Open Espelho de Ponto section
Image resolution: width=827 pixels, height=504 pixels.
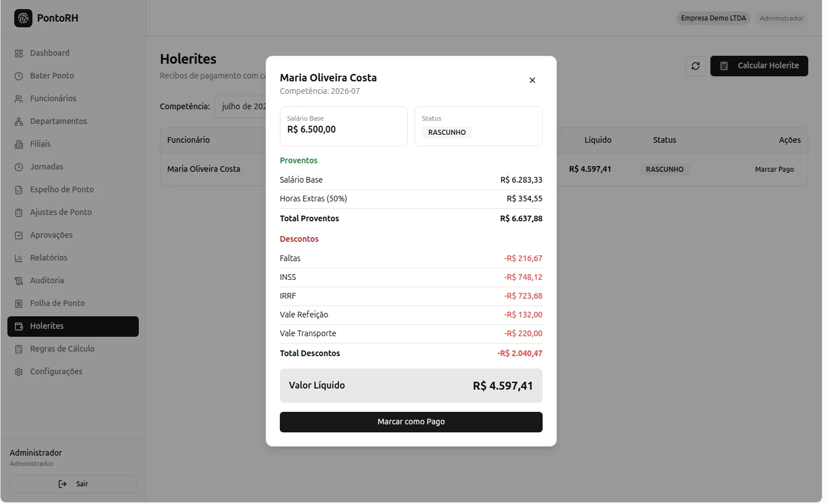(73, 189)
